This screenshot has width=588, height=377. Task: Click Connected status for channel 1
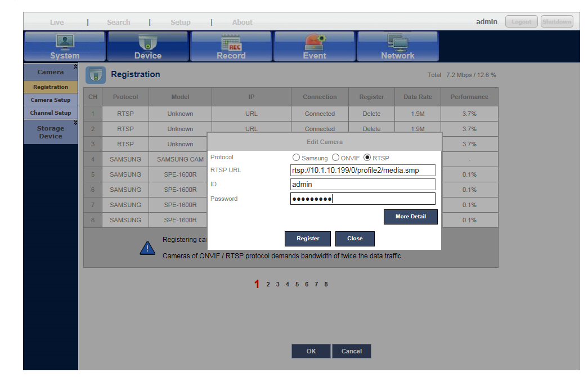[320, 114]
